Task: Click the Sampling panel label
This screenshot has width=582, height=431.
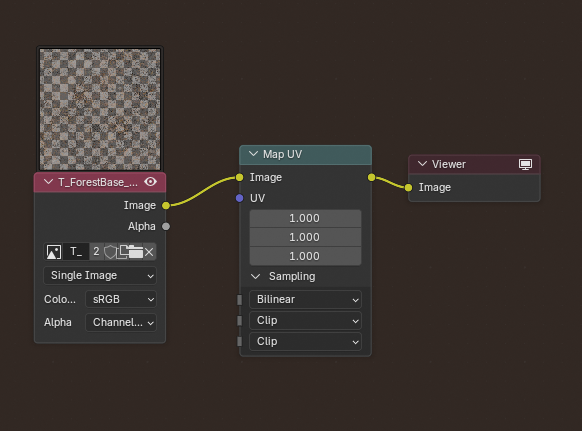Action: tap(292, 276)
